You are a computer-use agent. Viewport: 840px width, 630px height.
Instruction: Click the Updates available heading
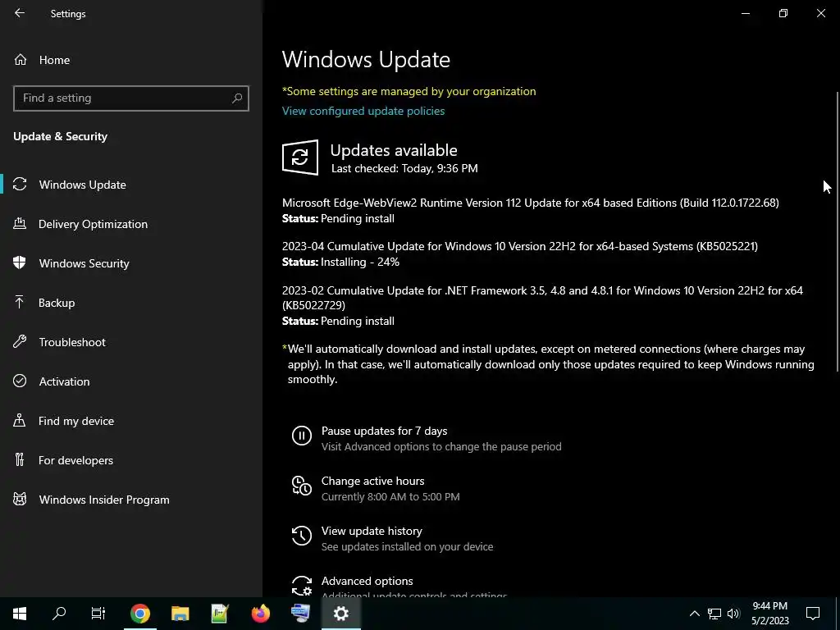point(394,150)
